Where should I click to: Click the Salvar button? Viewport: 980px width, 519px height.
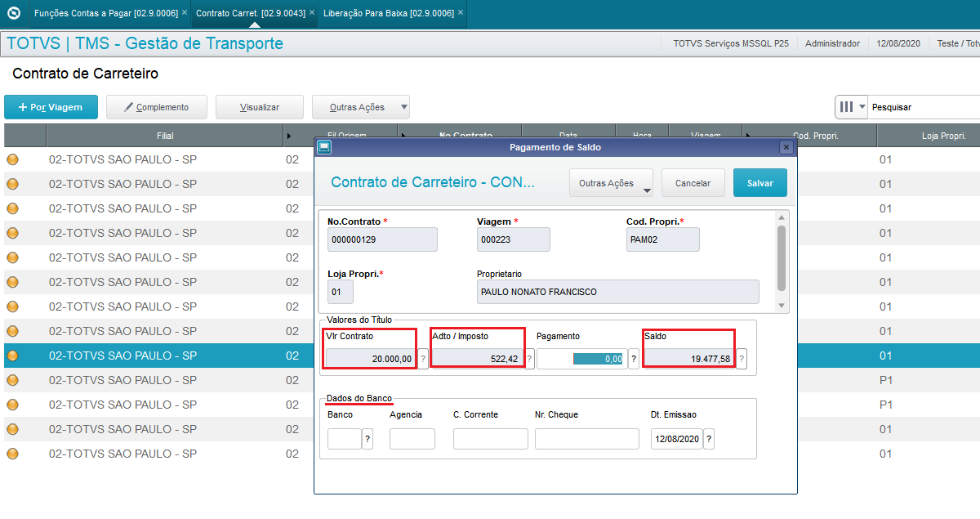[x=759, y=183]
